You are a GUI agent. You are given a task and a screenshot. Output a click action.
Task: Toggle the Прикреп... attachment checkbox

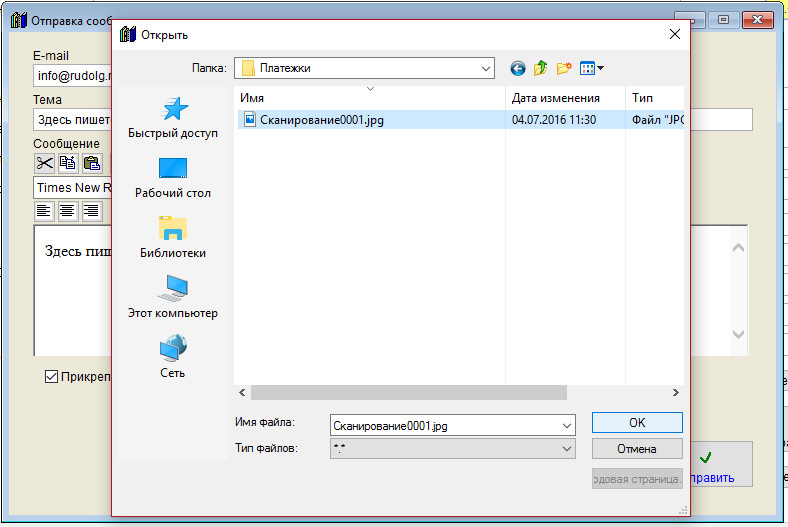(51, 376)
